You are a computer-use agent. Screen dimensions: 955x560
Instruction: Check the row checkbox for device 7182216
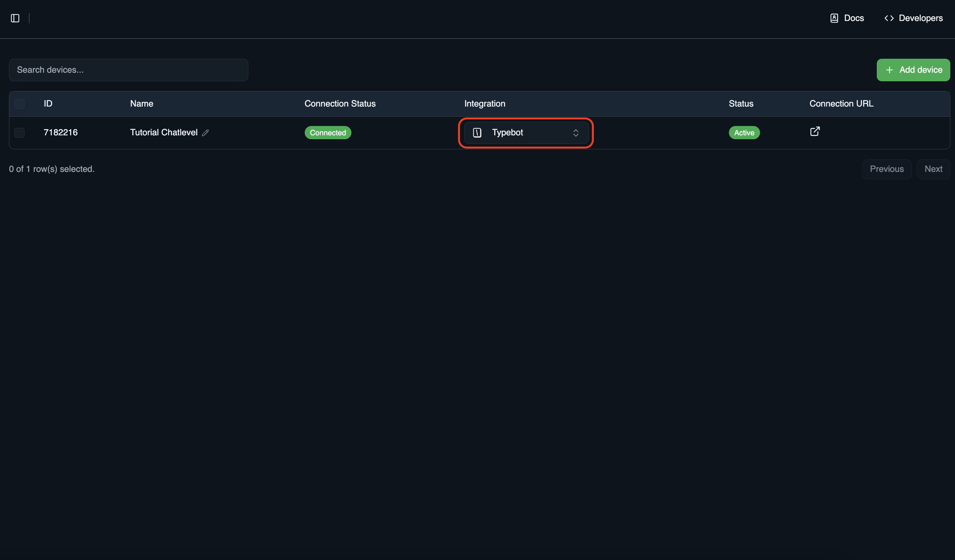[19, 133]
